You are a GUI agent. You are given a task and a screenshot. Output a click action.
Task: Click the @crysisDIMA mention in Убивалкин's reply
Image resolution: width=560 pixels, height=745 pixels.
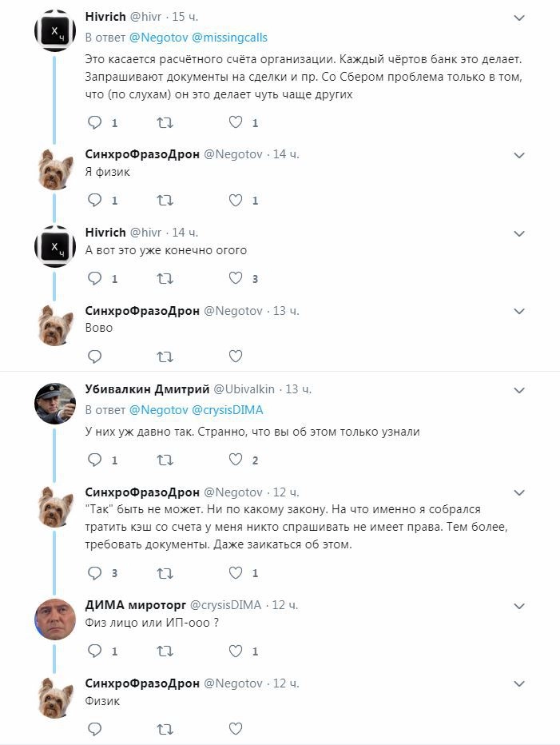[x=228, y=410]
